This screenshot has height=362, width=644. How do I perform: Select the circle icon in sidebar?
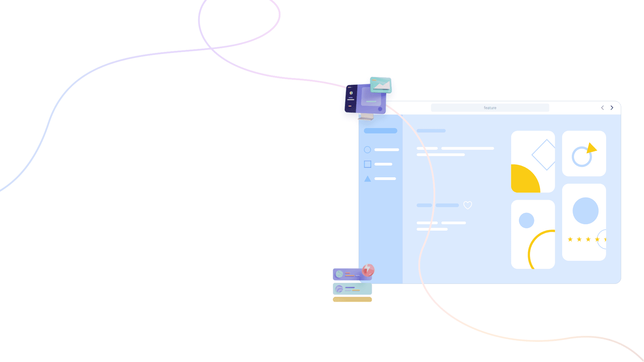coord(367,150)
